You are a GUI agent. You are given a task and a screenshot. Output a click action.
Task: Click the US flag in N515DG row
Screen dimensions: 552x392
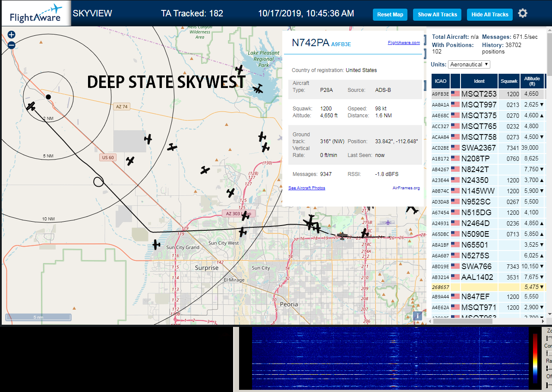pyautogui.click(x=455, y=213)
